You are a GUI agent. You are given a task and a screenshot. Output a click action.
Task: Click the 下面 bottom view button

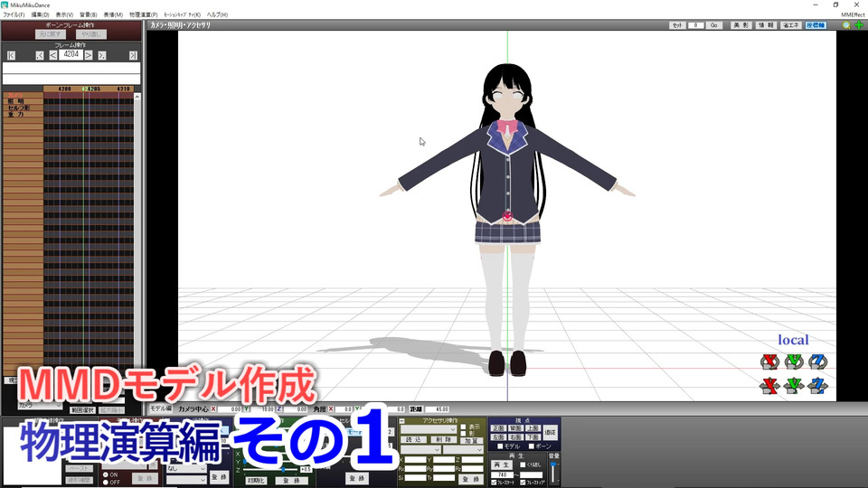(x=533, y=437)
